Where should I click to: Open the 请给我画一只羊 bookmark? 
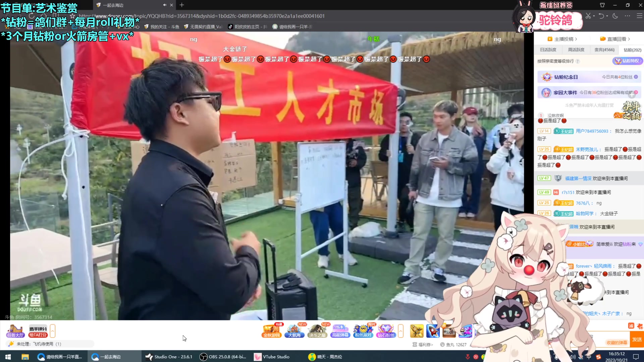[x=292, y=26]
